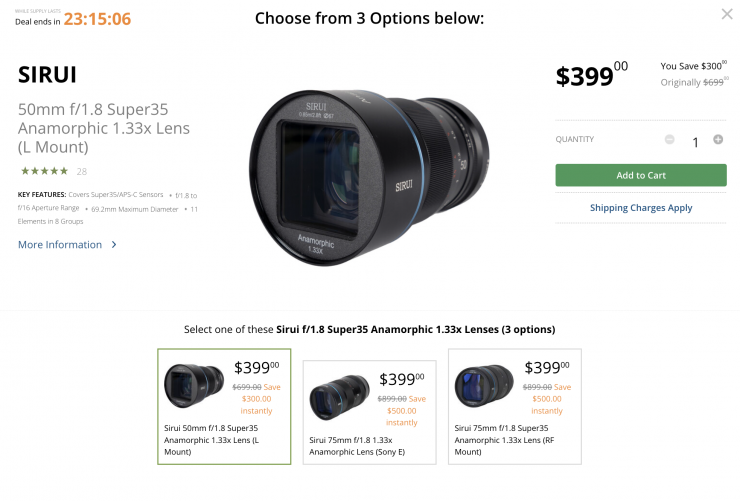
Task: Click the deal countdown timer
Action: pyautogui.click(x=97, y=18)
